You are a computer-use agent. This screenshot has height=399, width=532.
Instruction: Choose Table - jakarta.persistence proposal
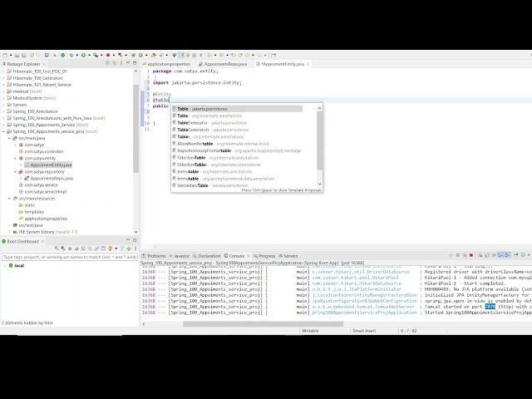click(237, 109)
